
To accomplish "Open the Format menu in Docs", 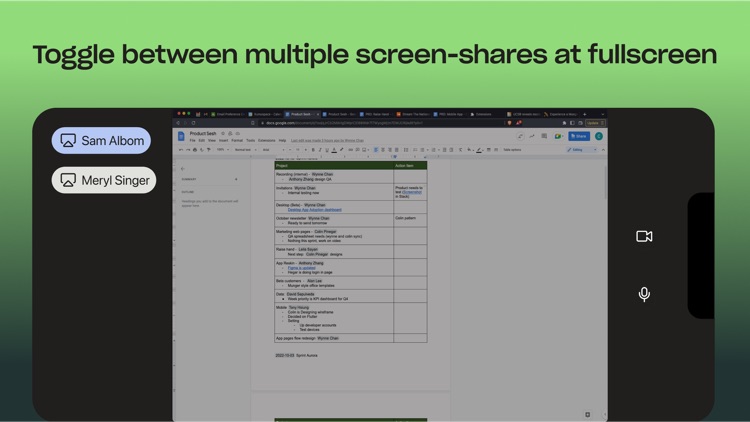I will point(237,141).
